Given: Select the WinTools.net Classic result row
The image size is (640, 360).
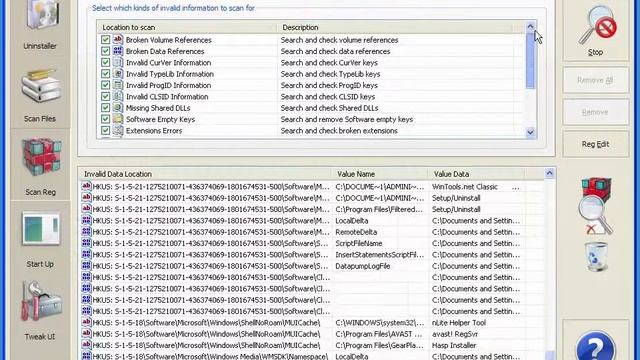Looking at the screenshot, I should click(302, 187).
